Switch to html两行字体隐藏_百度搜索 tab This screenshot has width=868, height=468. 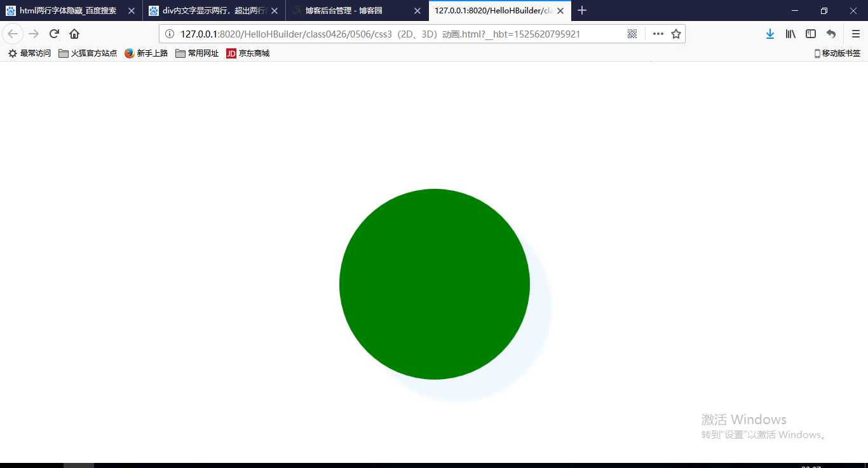click(71, 11)
